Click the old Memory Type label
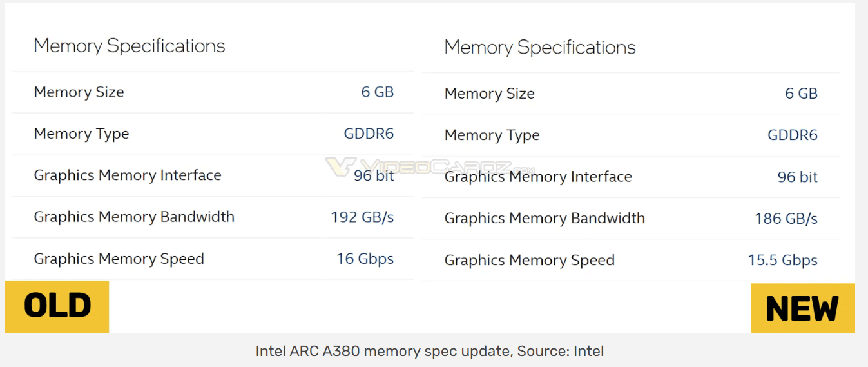868x367 pixels. (x=81, y=134)
